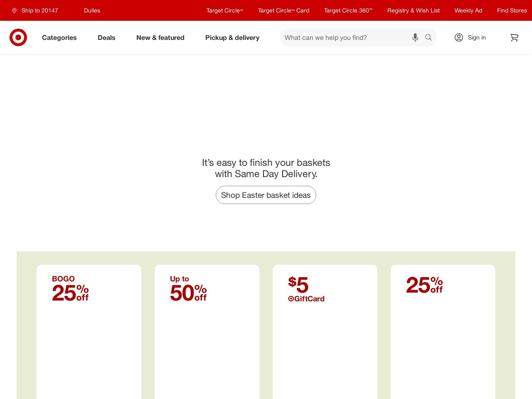Click the Same Day Delivery headline text
The width and height of the screenshot is (532, 399).
point(266,168)
